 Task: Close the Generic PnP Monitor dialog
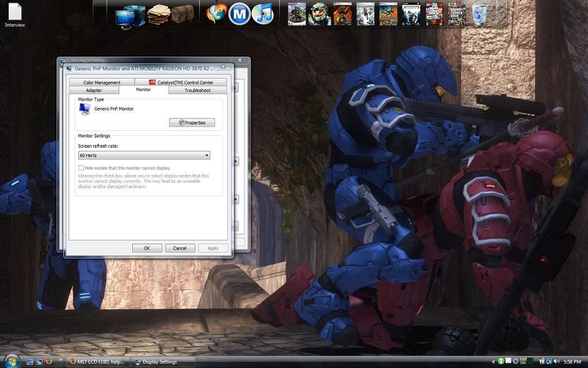(223, 67)
